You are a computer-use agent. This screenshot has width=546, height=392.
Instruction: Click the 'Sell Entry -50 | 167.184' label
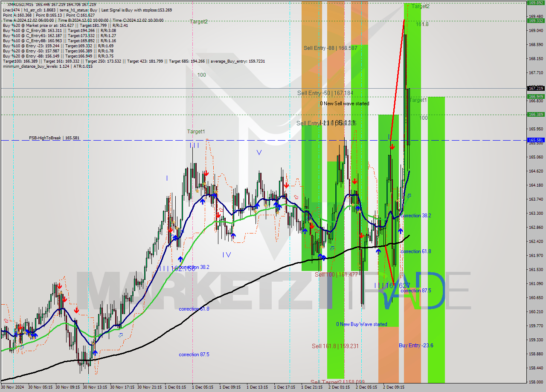pos(325,93)
